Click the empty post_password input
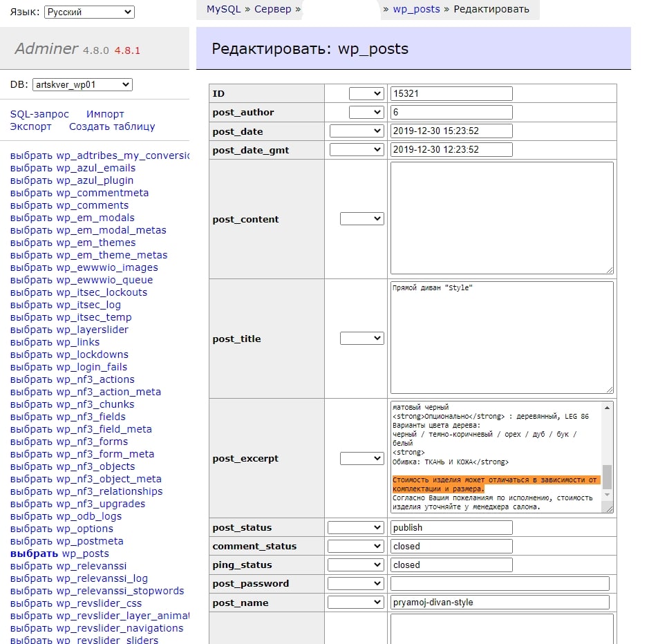Image resolution: width=649 pixels, height=644 pixels. coord(500,583)
